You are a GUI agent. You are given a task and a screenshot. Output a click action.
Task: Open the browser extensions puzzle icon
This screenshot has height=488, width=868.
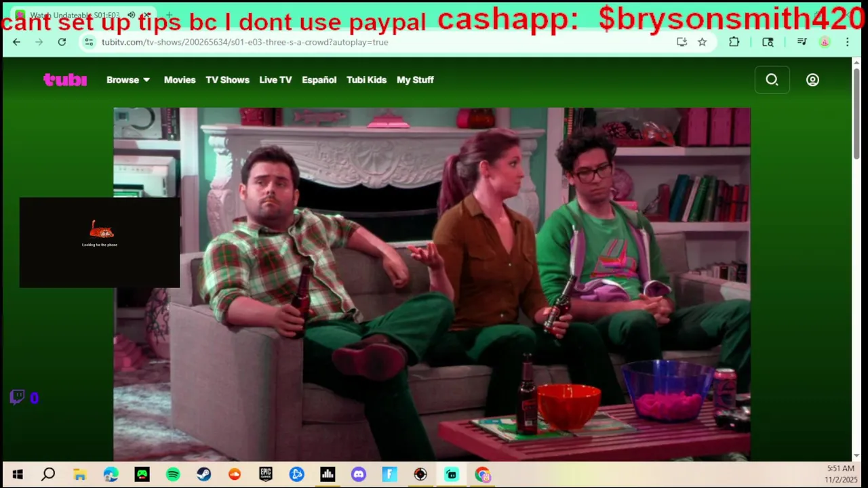734,42
